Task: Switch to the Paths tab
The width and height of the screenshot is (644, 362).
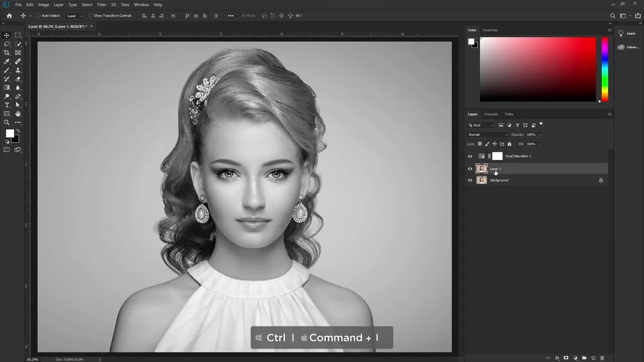Action: [509, 114]
